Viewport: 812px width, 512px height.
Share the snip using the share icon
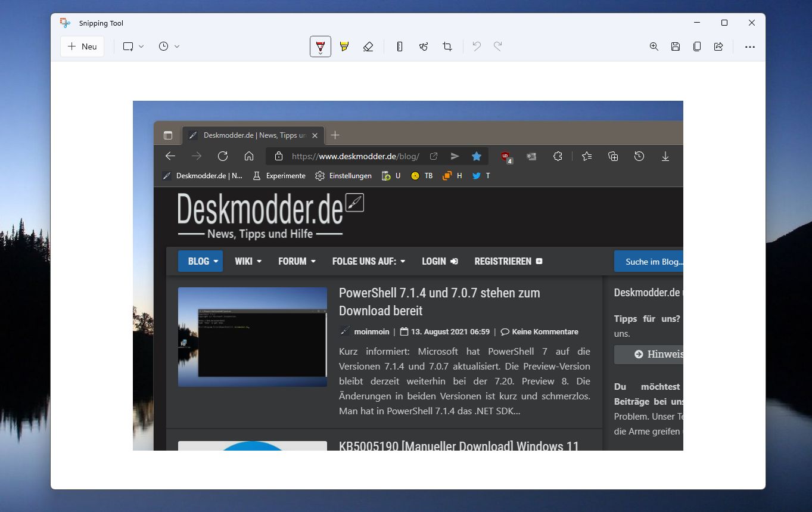click(718, 46)
